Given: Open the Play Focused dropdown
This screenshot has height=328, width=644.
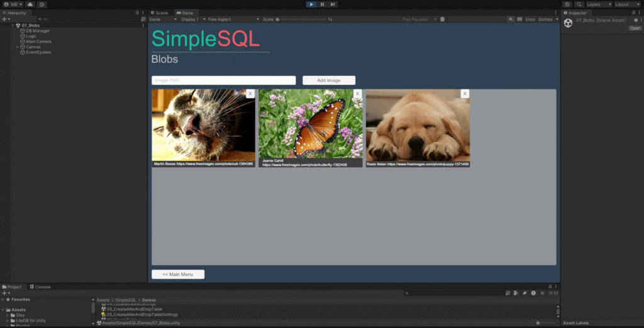Looking at the screenshot, I should (419, 19).
